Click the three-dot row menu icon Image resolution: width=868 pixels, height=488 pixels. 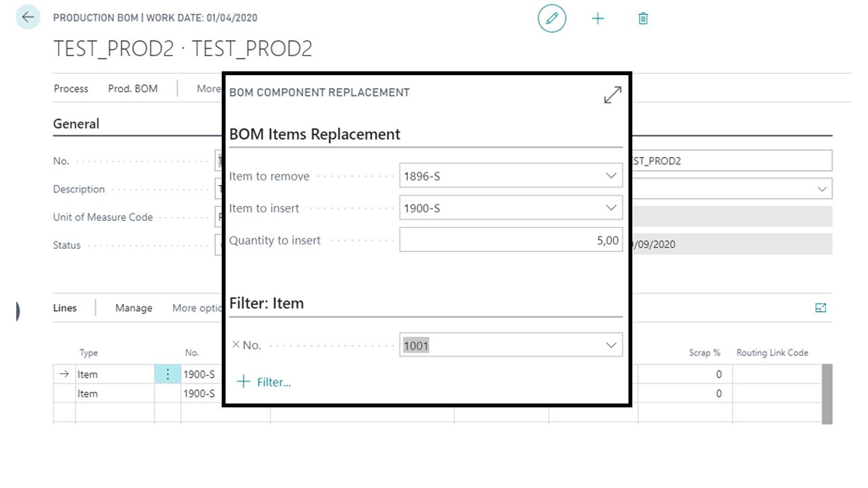[167, 374]
